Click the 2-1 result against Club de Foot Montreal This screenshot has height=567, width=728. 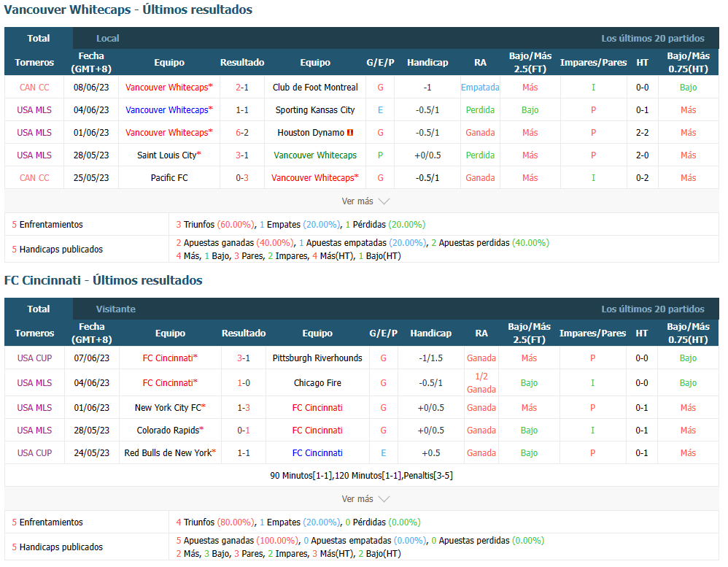(242, 88)
